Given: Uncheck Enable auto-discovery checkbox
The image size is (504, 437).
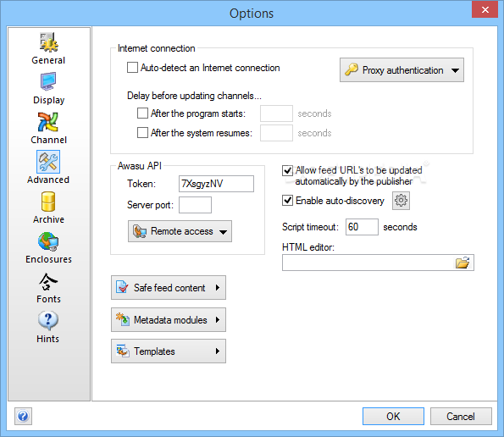Looking at the screenshot, I should pyautogui.click(x=287, y=200).
